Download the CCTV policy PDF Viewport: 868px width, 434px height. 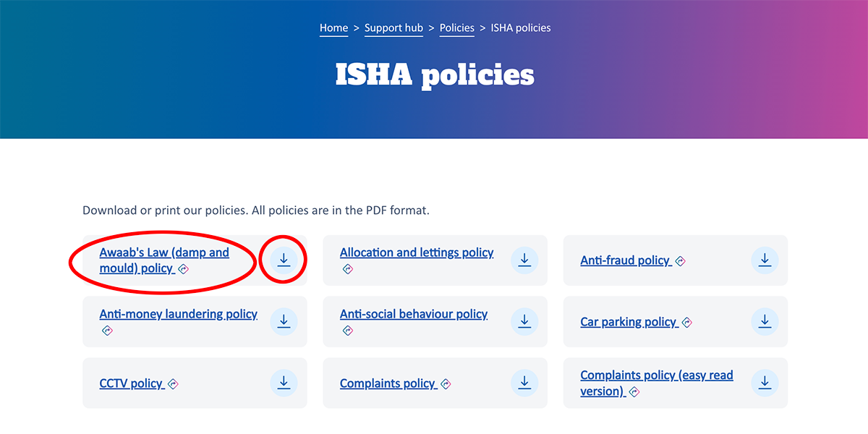(284, 383)
